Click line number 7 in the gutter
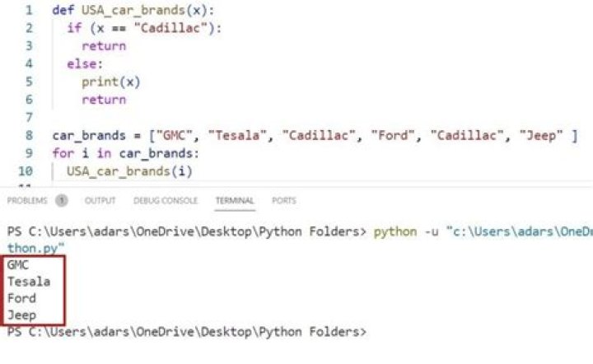Image resolution: width=593 pixels, height=364 pixels. pos(29,117)
